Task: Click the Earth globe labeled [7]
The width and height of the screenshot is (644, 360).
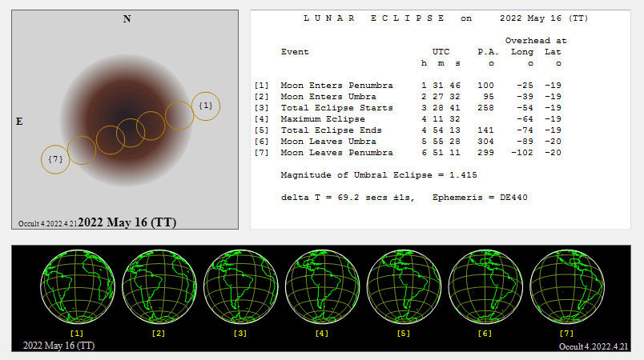Action: (x=567, y=286)
